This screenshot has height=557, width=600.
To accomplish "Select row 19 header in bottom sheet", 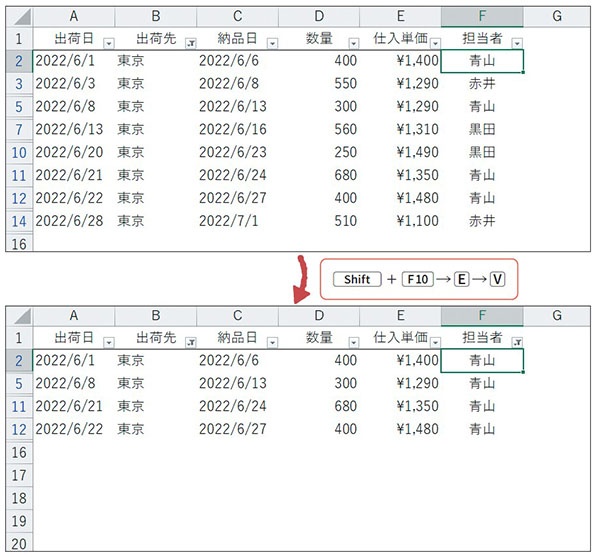I will 19,521.
